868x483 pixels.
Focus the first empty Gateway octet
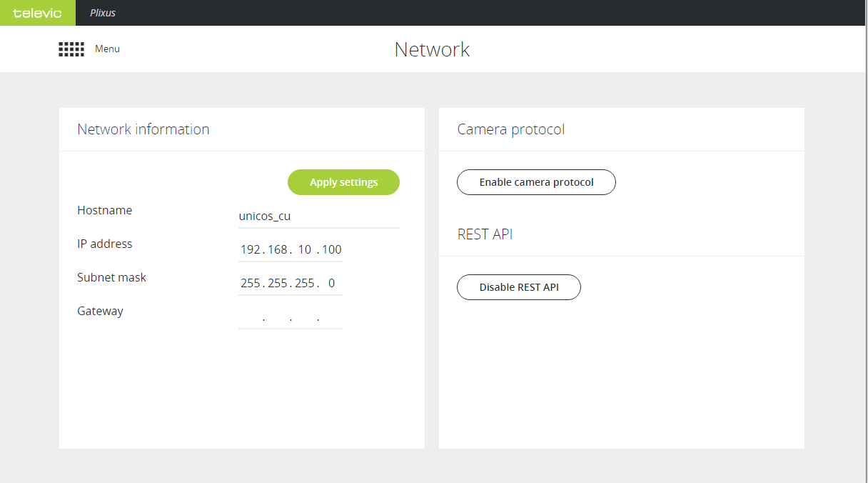tap(251, 317)
